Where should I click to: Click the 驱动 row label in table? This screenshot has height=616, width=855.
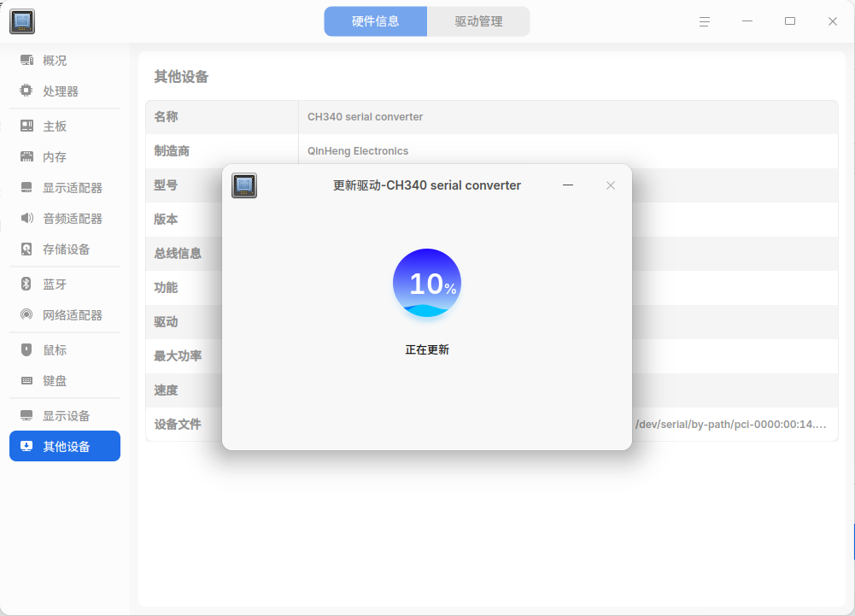click(x=166, y=322)
